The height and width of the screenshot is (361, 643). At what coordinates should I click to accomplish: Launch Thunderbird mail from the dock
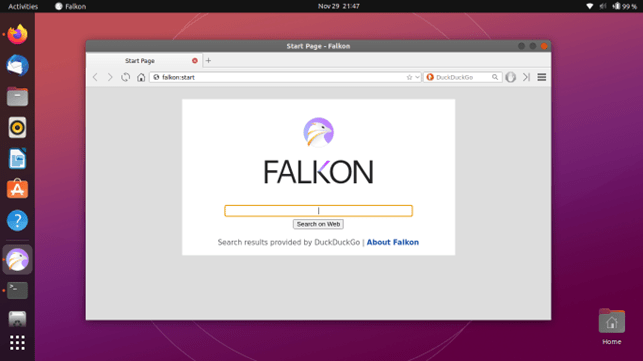[x=17, y=66]
